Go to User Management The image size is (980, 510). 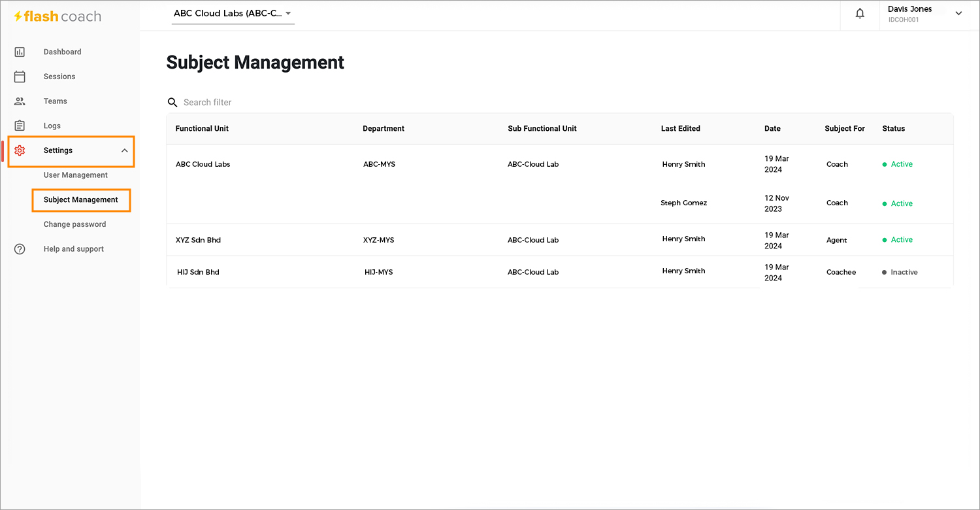(x=76, y=175)
